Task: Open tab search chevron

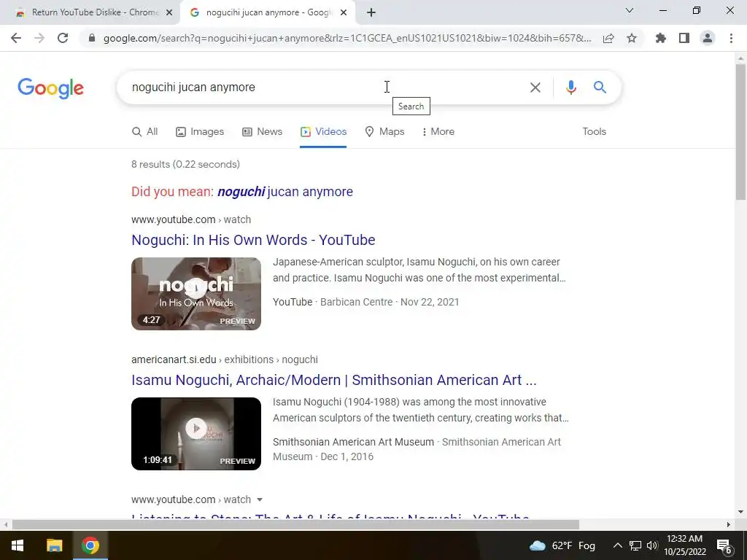Action: 630,10
